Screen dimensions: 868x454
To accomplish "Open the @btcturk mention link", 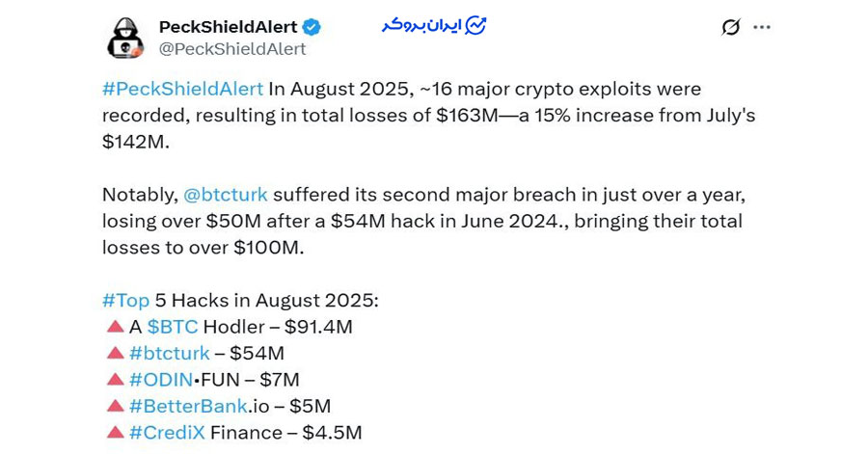I will [x=228, y=195].
